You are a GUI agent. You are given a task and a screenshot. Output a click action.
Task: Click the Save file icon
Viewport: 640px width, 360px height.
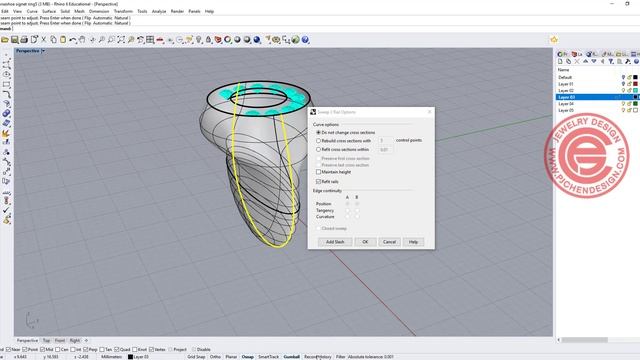(x=15, y=40)
